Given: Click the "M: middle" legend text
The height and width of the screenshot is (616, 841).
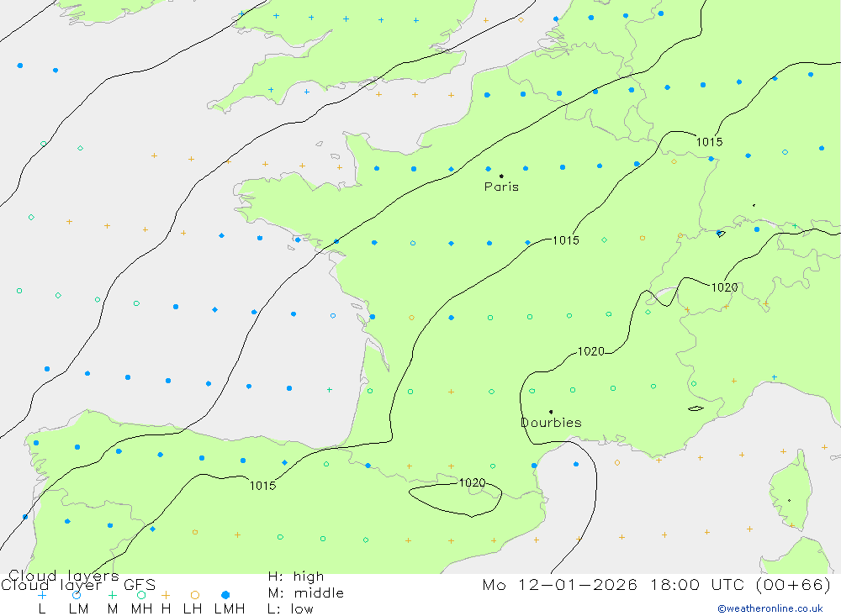Looking at the screenshot, I should click(306, 593).
